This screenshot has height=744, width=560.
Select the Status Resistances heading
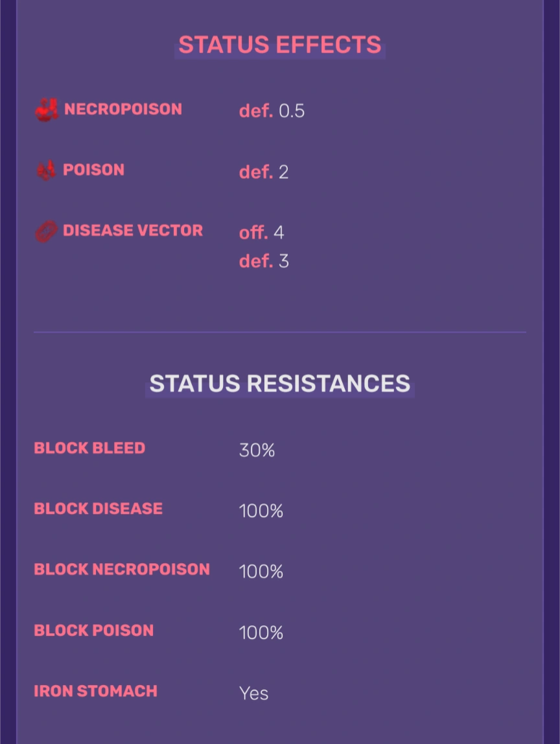(280, 384)
